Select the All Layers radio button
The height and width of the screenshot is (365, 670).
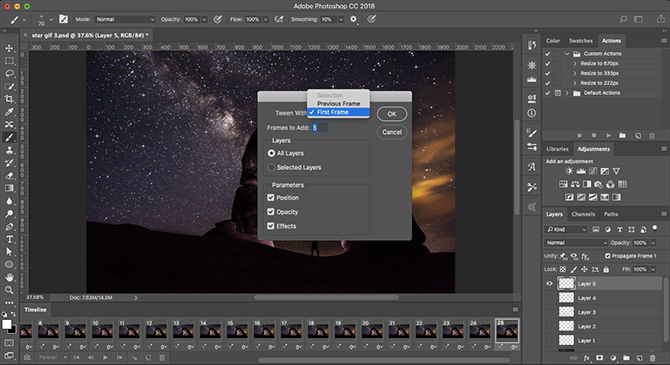[271, 153]
